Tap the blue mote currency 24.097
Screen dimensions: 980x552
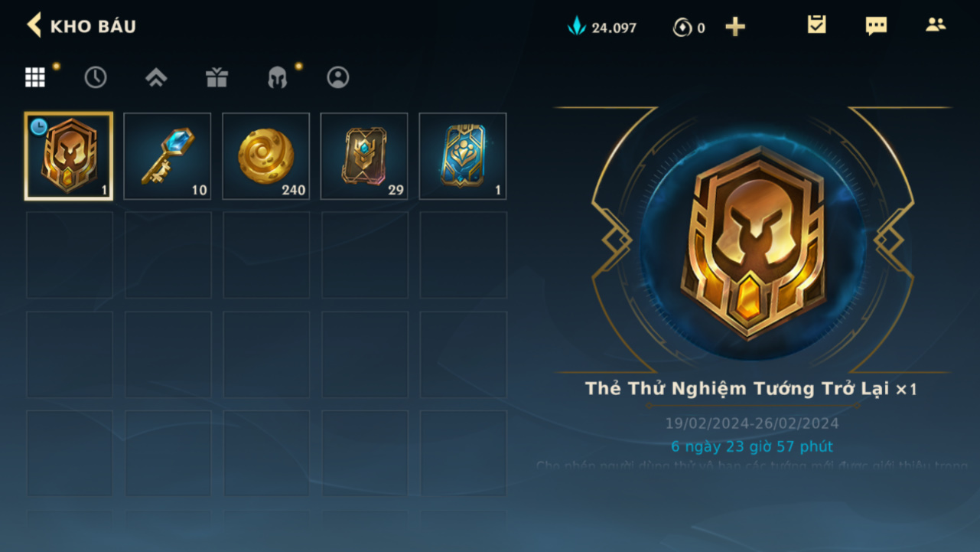602,28
